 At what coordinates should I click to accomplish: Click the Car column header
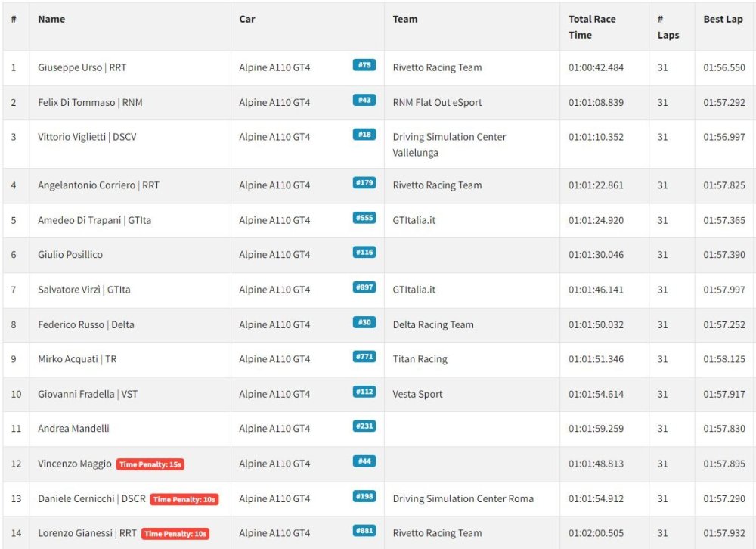point(247,20)
